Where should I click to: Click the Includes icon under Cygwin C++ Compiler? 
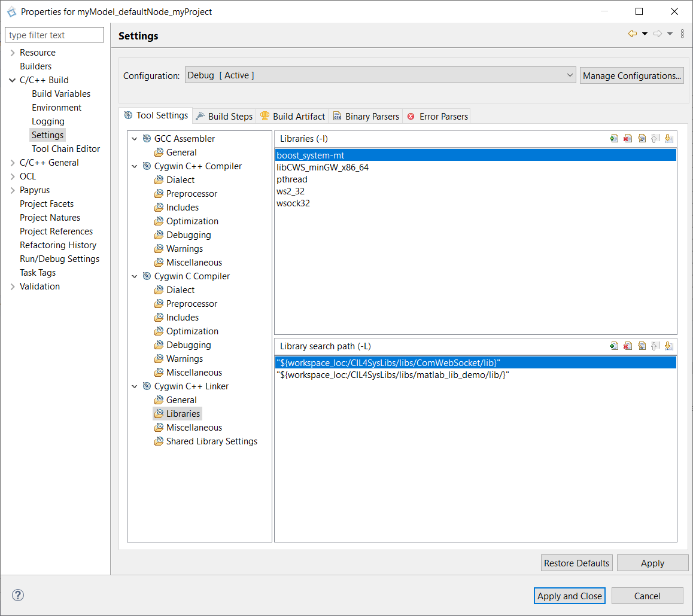pyautogui.click(x=159, y=208)
